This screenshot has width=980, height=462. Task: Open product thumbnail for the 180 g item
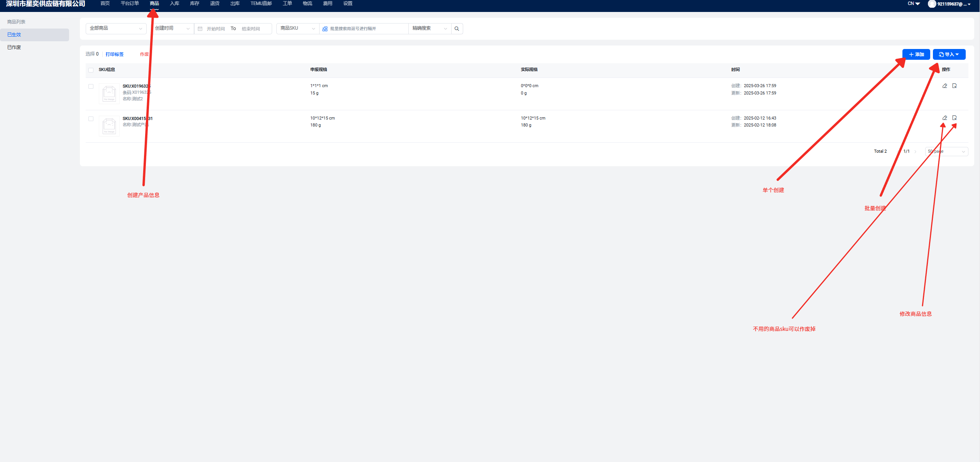[x=109, y=126]
